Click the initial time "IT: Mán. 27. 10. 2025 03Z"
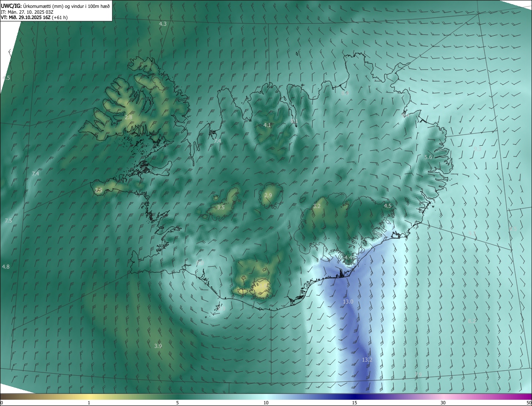Image resolution: width=532 pixels, height=406 pixels. (x=27, y=12)
